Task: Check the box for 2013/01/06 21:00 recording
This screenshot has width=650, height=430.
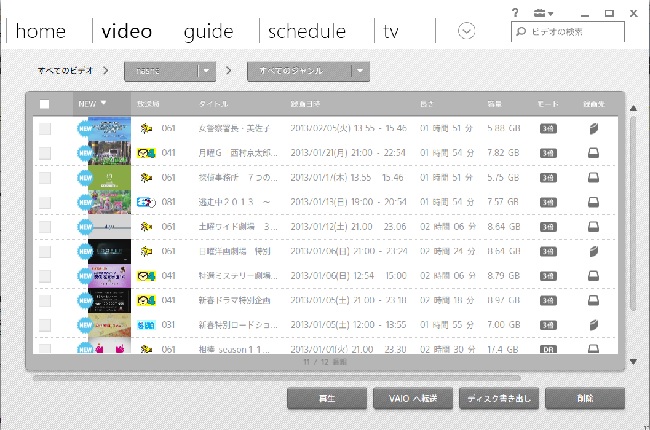Action: click(45, 252)
